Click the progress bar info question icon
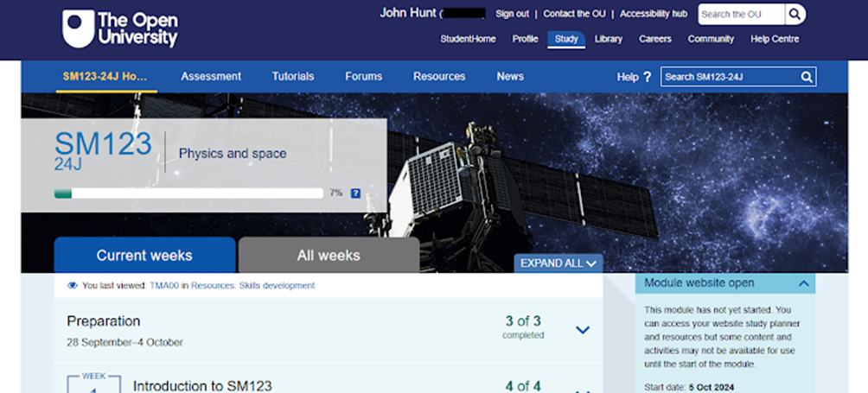This screenshot has height=393, width=868. pyautogui.click(x=356, y=193)
